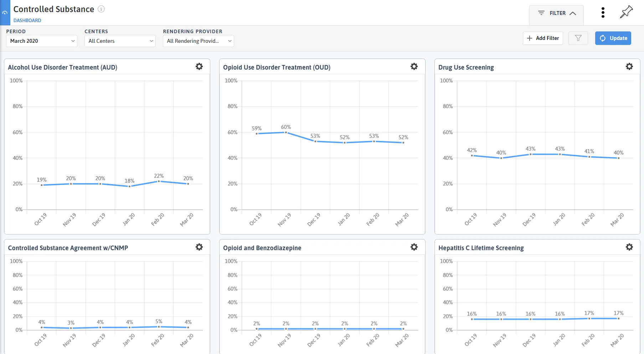This screenshot has width=644, height=354.
Task: Click the blue sidebar icon at top-left
Action: [x=5, y=12]
